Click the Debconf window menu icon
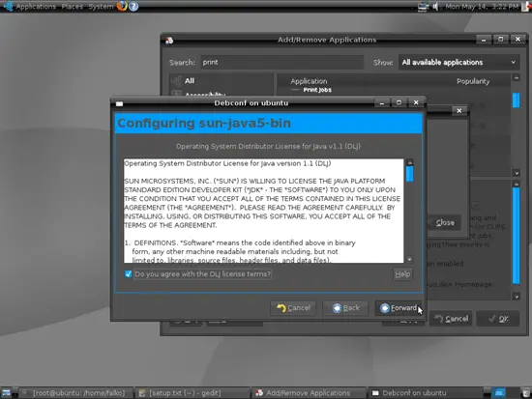Viewport: 532px width, 399px height. (119, 103)
